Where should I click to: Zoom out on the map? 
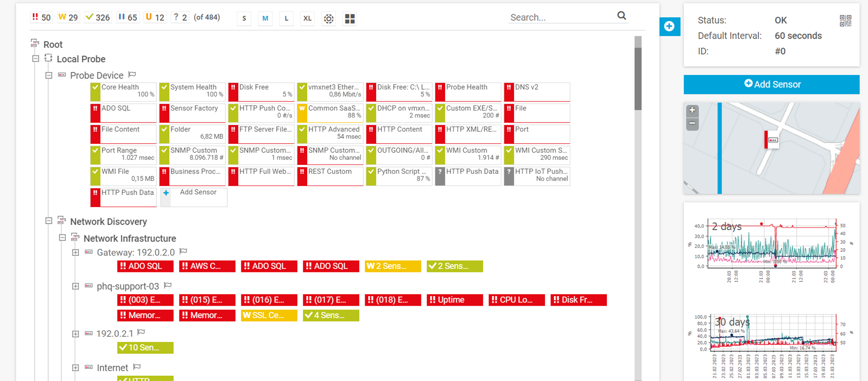click(692, 123)
